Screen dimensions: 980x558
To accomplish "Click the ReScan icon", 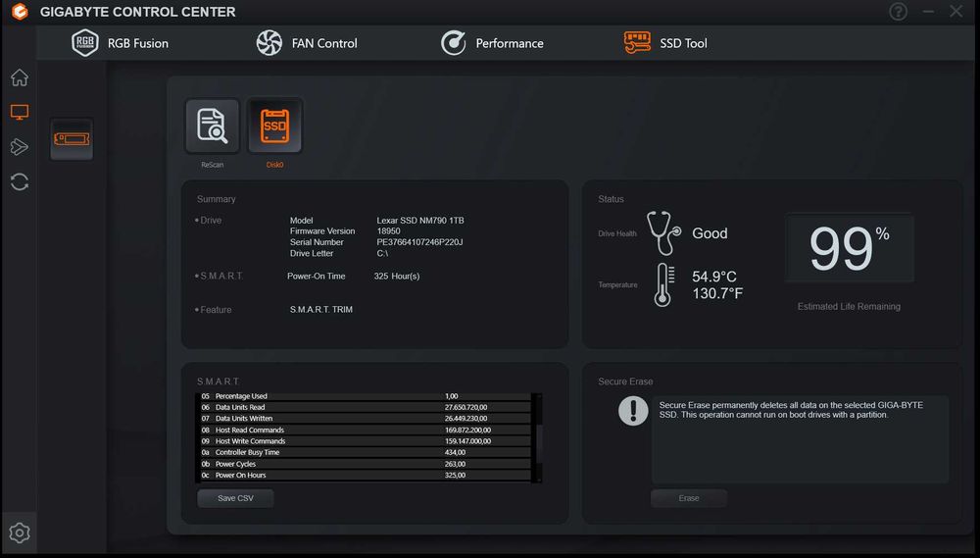I will 213,126.
